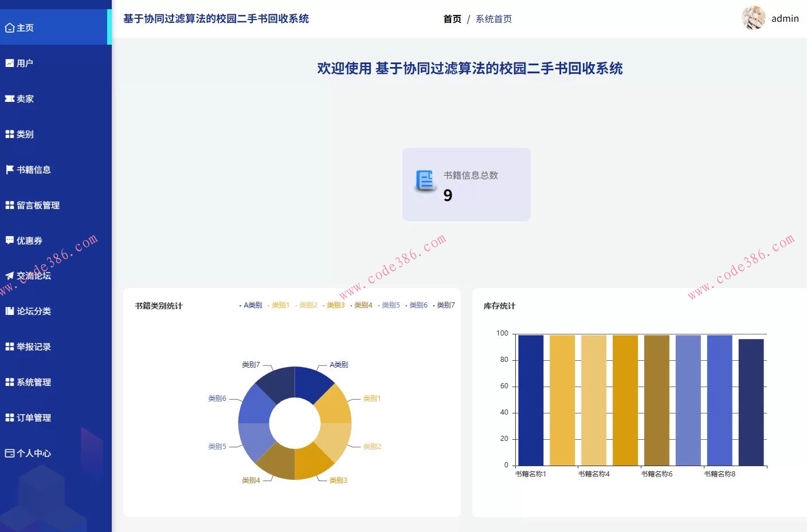The image size is (807, 532).
Task: Click the bar above 书籍名称1
Action: coord(531,400)
